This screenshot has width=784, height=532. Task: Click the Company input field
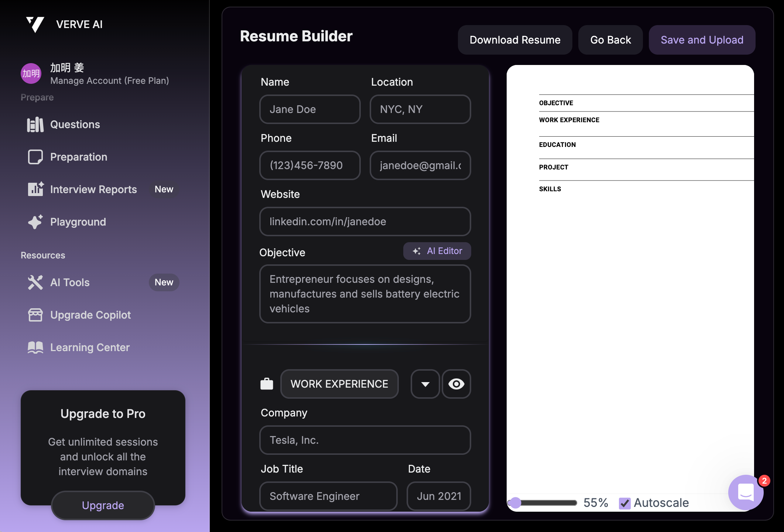point(365,440)
